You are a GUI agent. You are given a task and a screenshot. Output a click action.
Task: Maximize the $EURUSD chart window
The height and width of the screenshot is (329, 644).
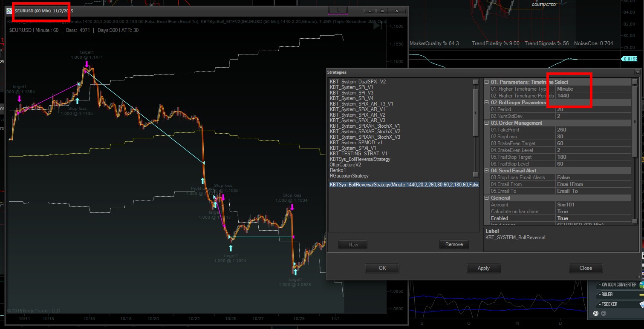tap(382, 11)
